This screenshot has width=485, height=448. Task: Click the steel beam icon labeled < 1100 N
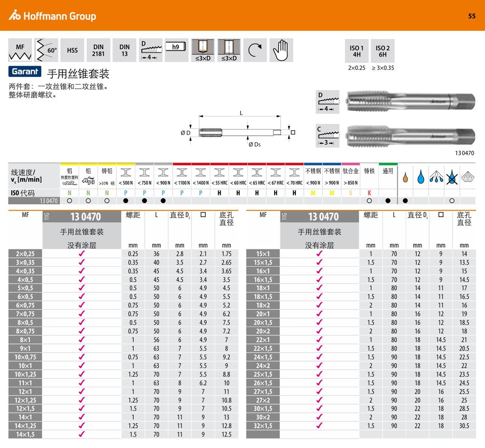coord(182,173)
